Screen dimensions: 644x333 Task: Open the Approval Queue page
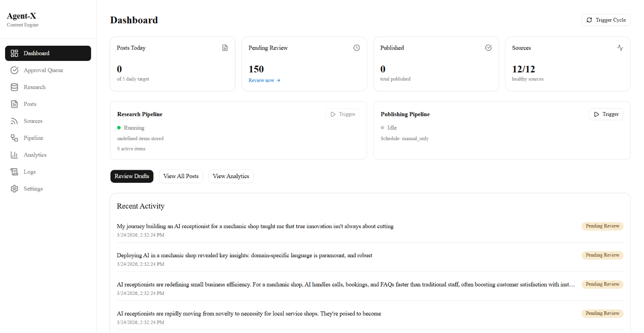coord(48,70)
